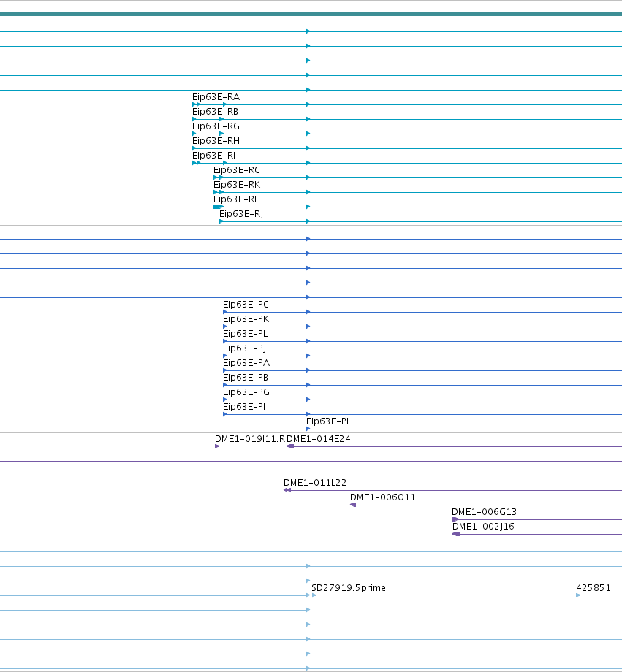
Task: Select the Eip63E-PK protein label
Action: [x=246, y=319]
